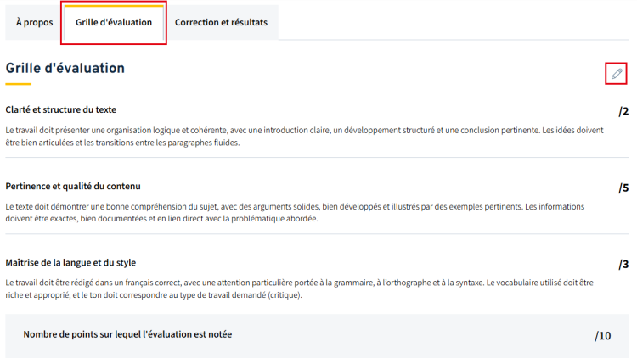This screenshot has width=637, height=364.
Task: Click the divider below Pertinence criterion
Action: click(317, 233)
